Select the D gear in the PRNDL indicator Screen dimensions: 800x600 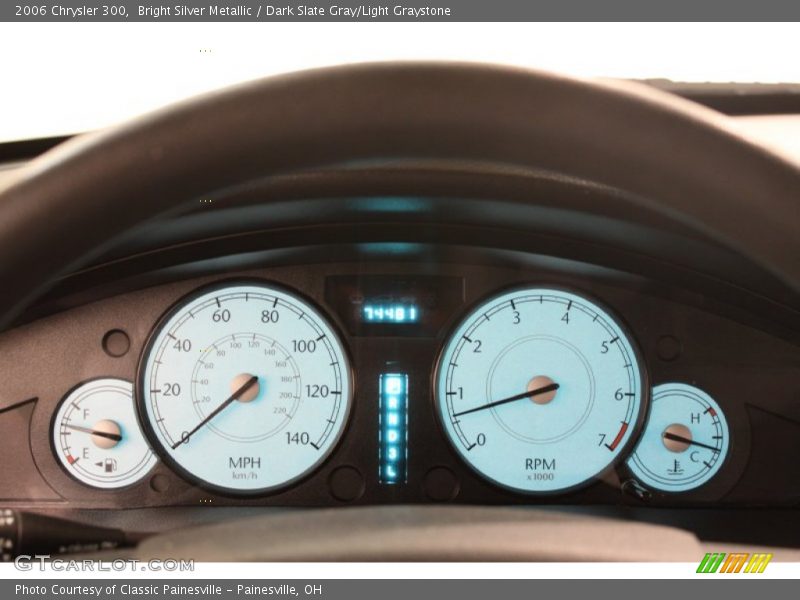pos(393,437)
